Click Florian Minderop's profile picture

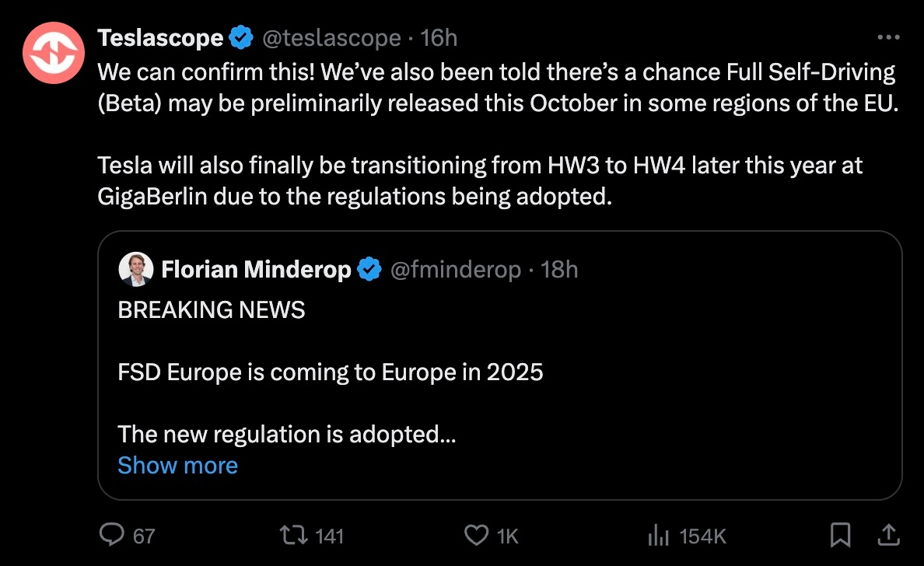135,270
